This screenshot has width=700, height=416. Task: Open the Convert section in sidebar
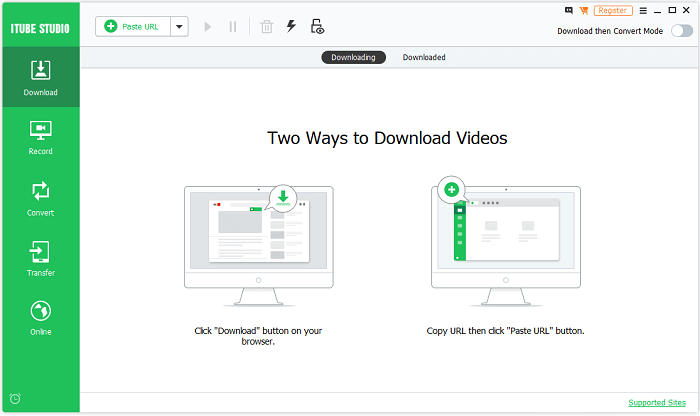(x=40, y=198)
